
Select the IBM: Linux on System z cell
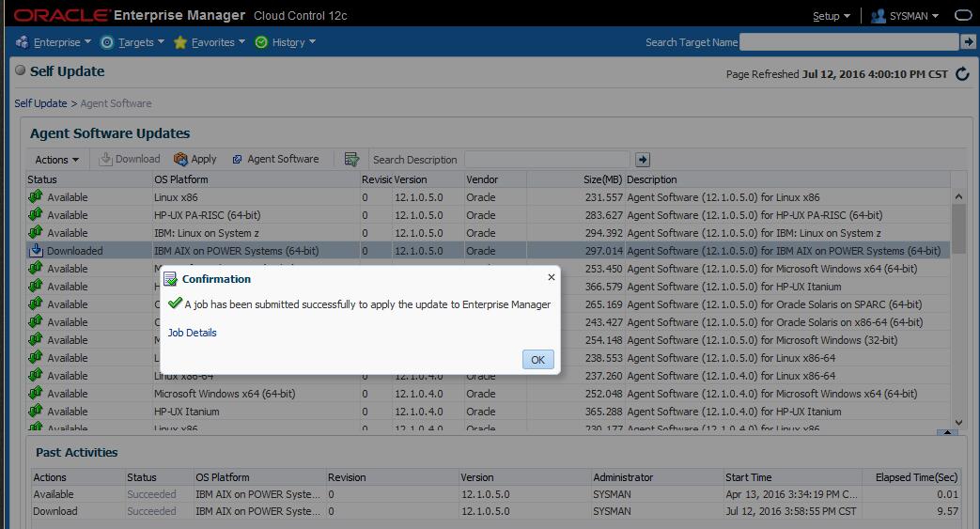pos(207,233)
